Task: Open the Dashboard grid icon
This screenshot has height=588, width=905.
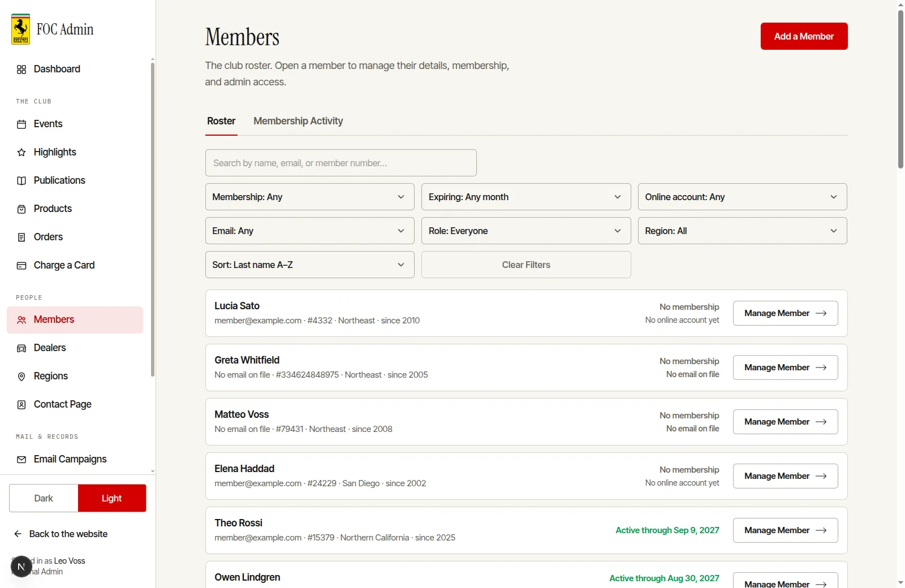Action: (x=21, y=70)
